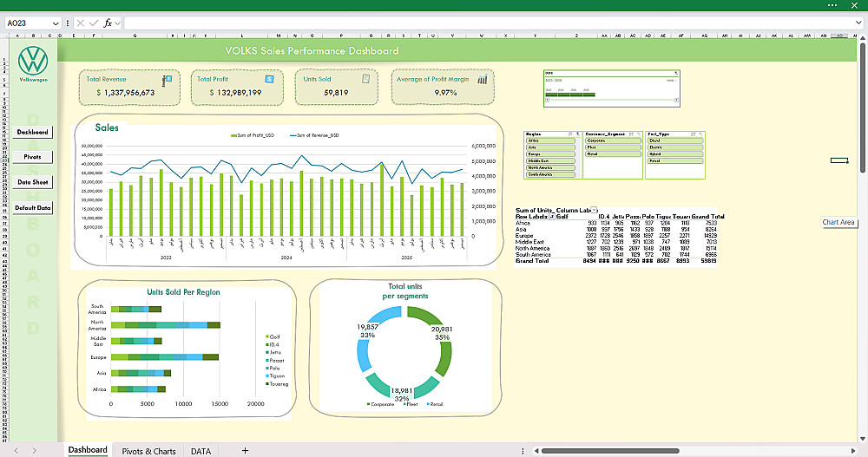This screenshot has height=457, width=868.
Task: Open the Row Labels filter dropdown in the pivot table
Action: 551,216
